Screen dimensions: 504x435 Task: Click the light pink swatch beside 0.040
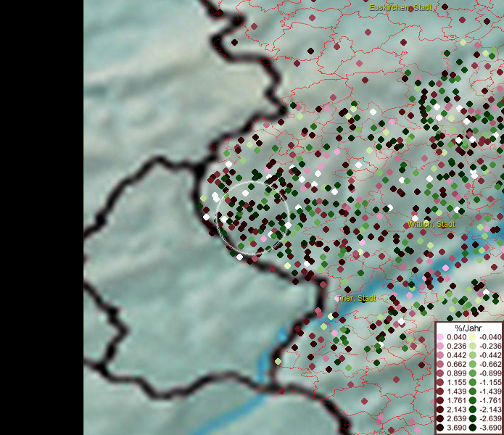tap(440, 337)
